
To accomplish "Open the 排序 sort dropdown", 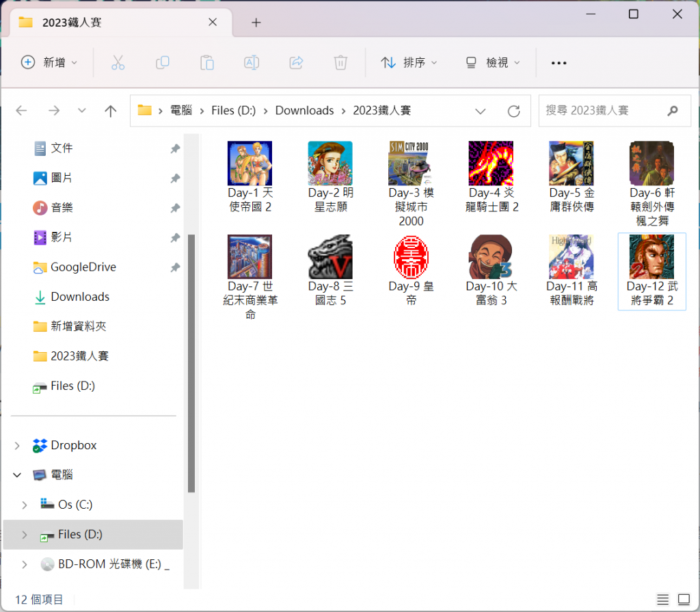I will [x=409, y=62].
